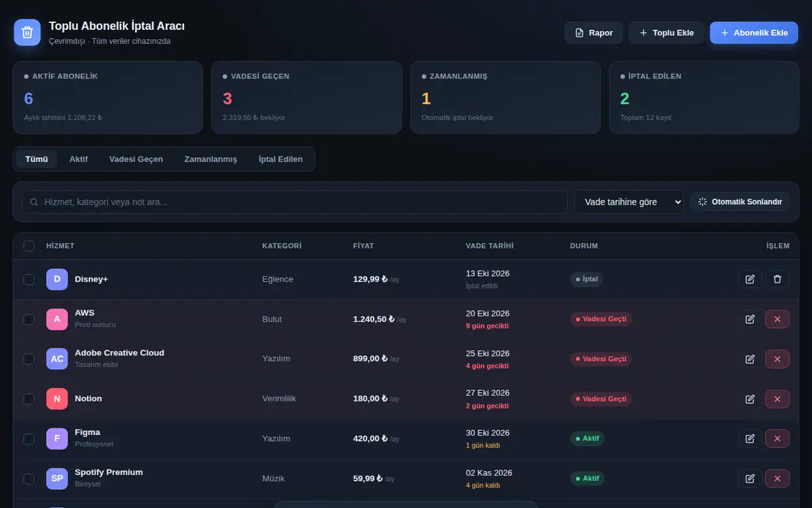Click the Disney+ avatar letter D

point(57,279)
